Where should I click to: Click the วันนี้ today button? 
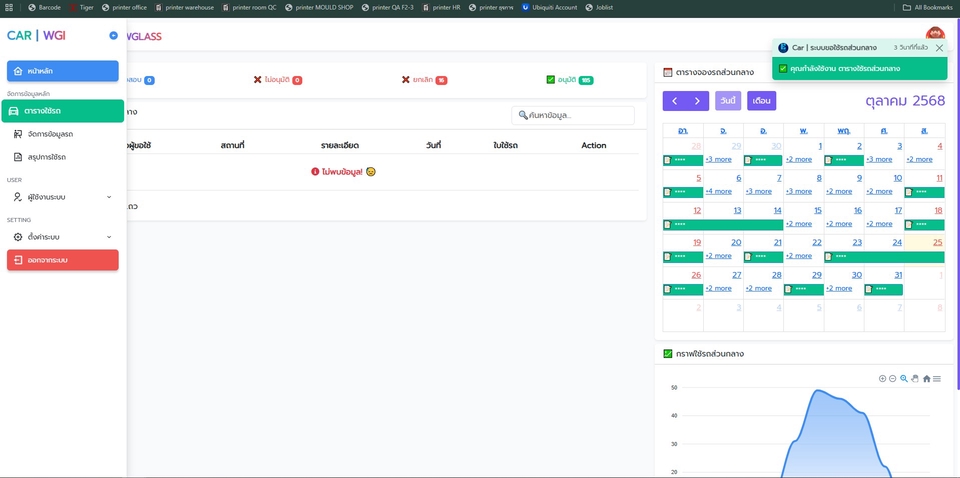pos(728,101)
